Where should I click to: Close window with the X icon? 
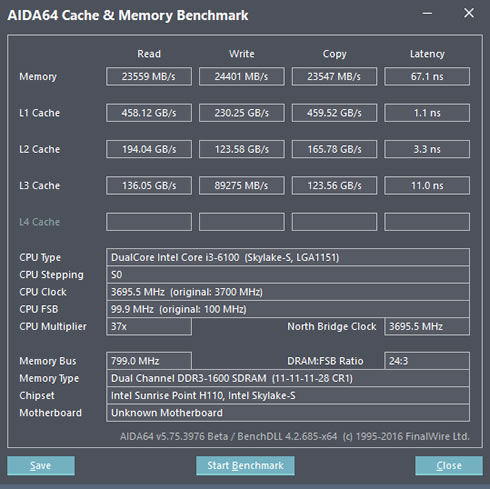(469, 13)
